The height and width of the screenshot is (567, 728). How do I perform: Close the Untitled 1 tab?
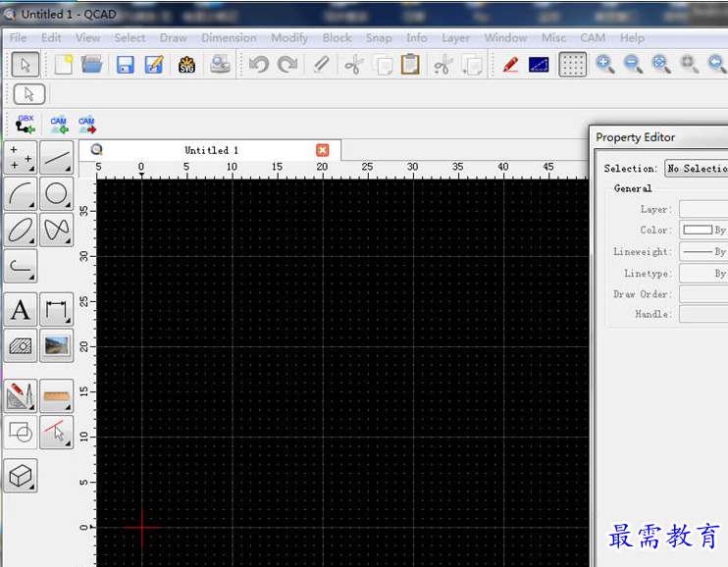(x=322, y=150)
